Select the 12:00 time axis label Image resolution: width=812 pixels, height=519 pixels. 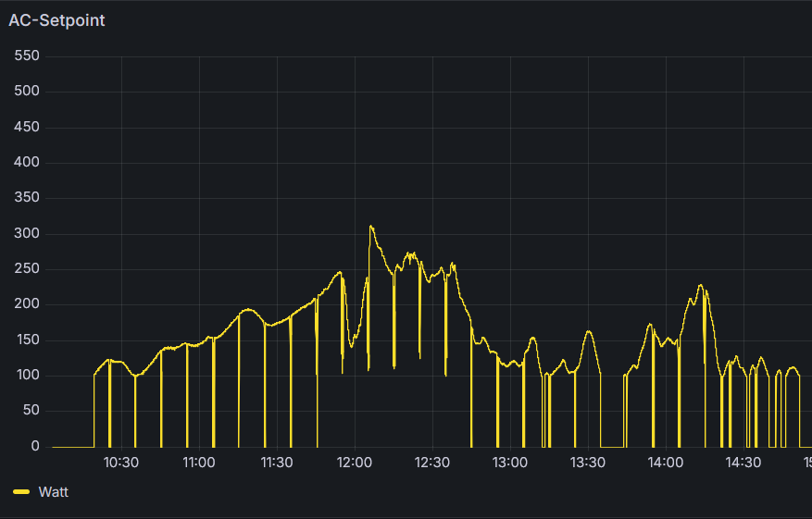point(355,463)
